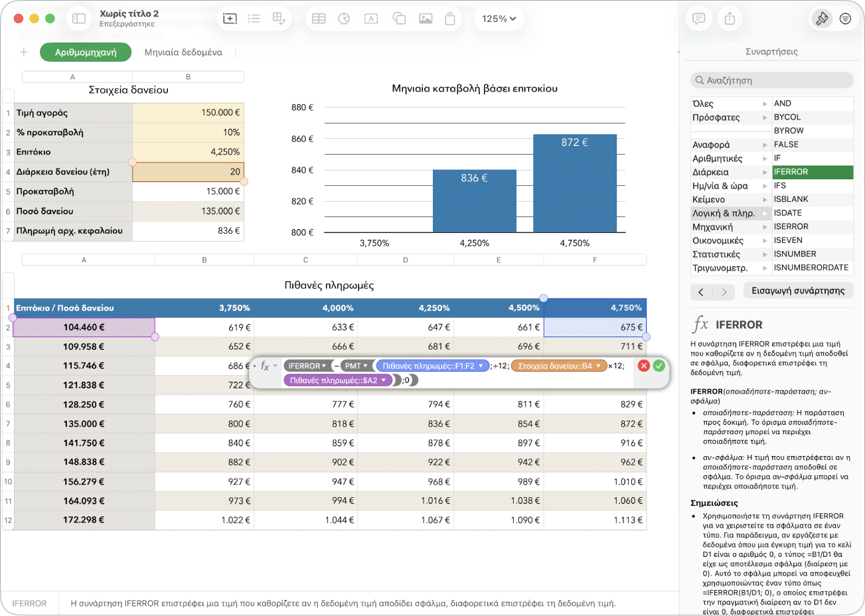Select ISBLANK function in list

(x=813, y=199)
